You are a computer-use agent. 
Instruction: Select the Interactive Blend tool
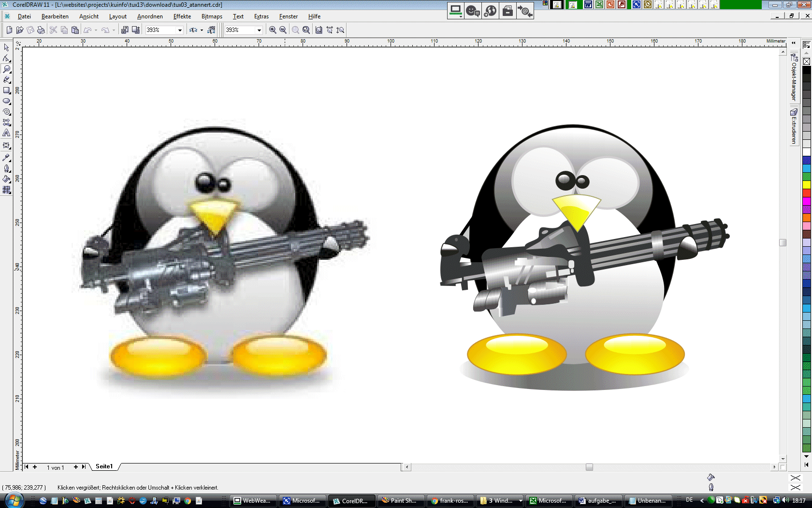tap(6, 145)
